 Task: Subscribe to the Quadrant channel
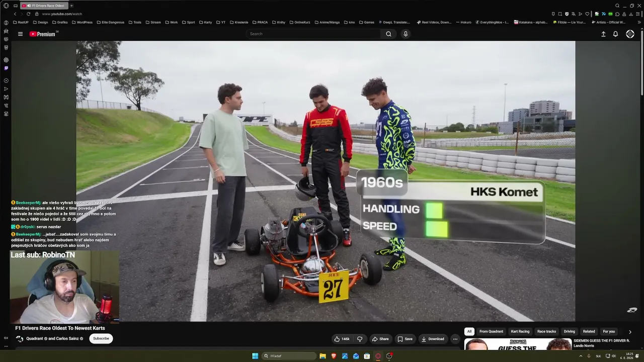[x=101, y=338]
